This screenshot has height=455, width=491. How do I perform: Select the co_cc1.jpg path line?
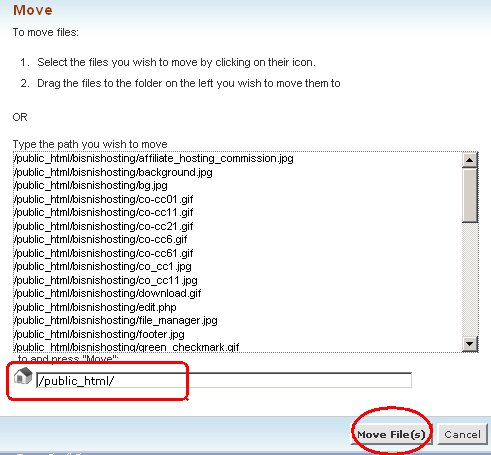click(x=102, y=266)
